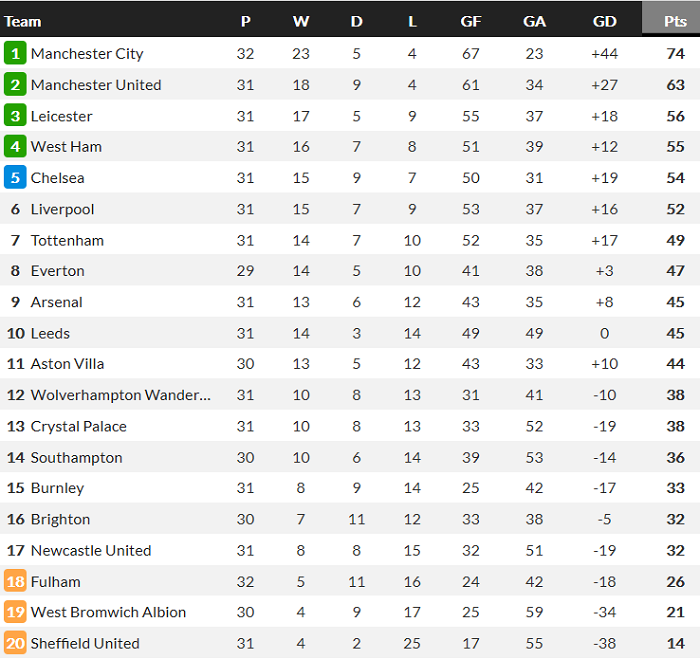The height and width of the screenshot is (659, 700).
Task: Click the orange position 18 badge
Action: click(15, 582)
